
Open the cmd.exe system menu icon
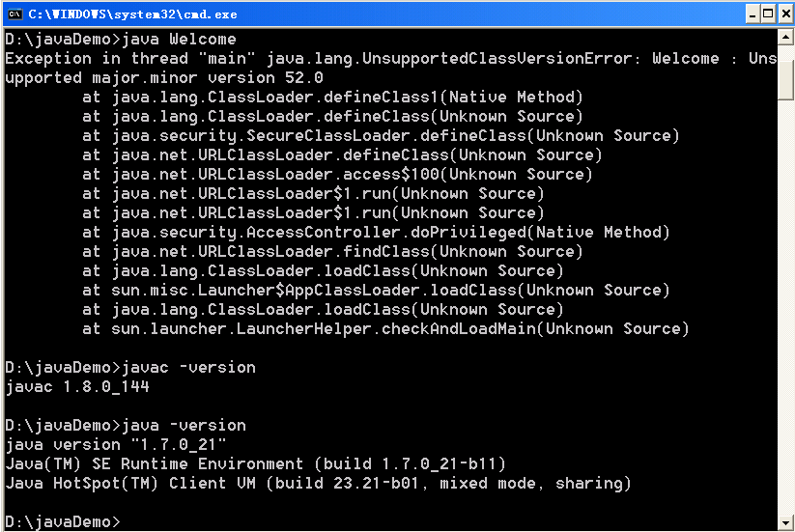14,14
